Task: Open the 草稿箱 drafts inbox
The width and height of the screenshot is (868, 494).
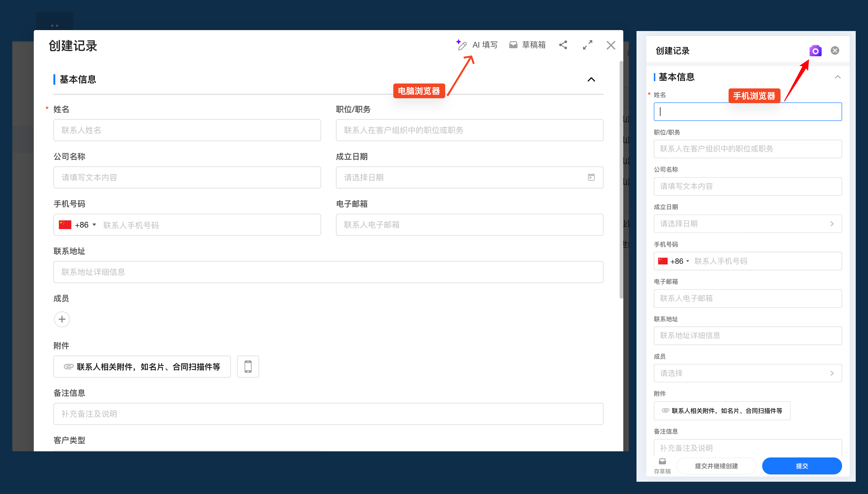Action: click(527, 45)
